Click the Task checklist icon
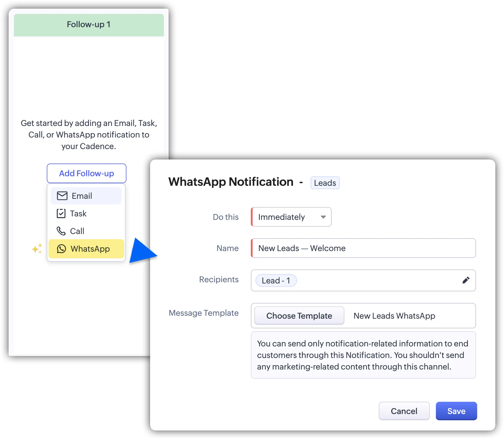Viewport: 504px width, 438px height. (61, 214)
